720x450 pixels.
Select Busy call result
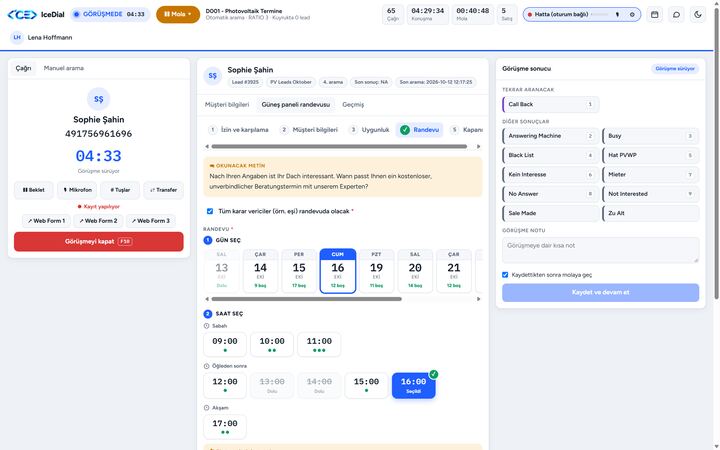pyautogui.click(x=650, y=136)
